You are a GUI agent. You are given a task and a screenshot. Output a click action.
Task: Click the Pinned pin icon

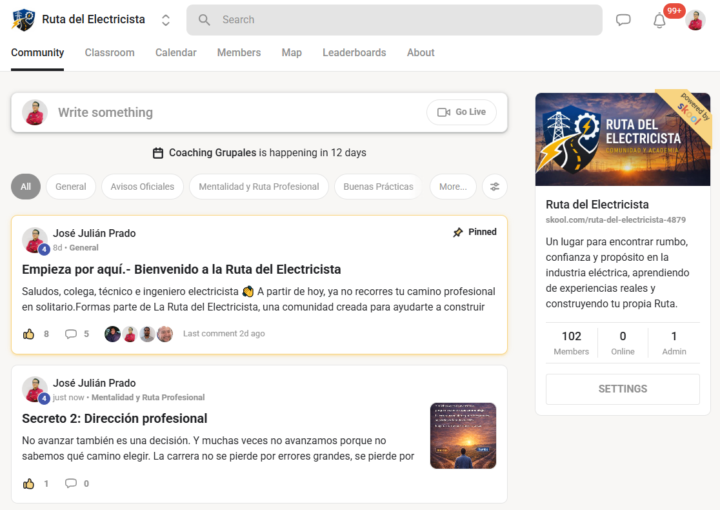point(458,232)
